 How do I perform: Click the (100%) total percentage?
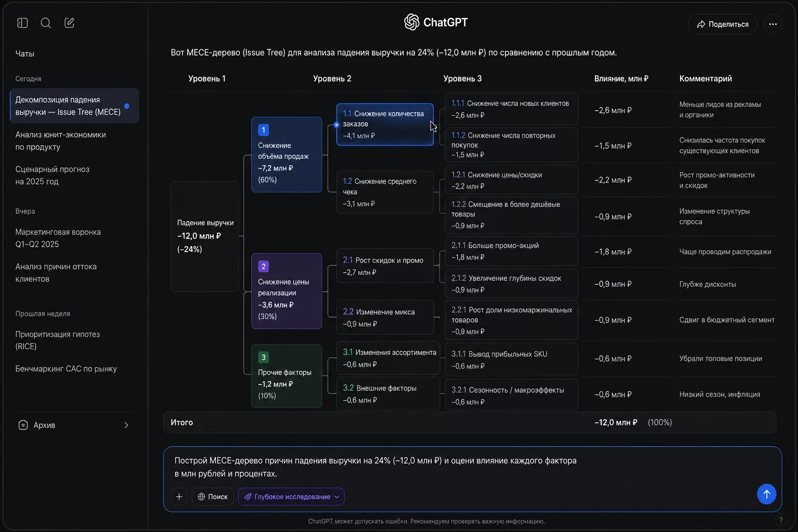(x=660, y=422)
